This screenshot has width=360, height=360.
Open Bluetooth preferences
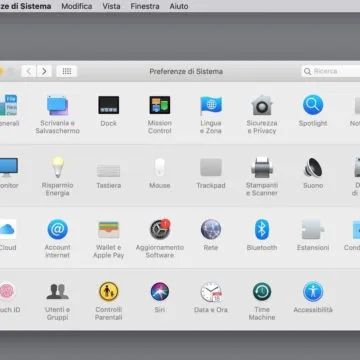(262, 235)
